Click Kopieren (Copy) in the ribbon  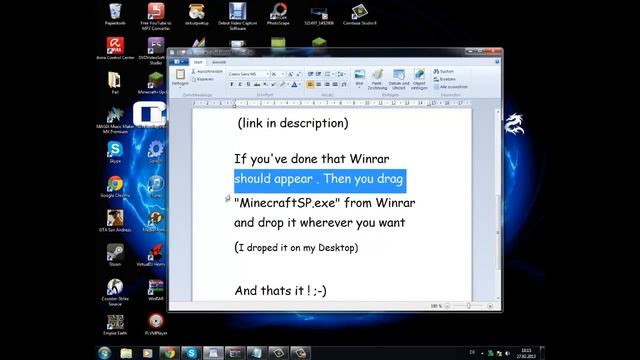(x=203, y=79)
